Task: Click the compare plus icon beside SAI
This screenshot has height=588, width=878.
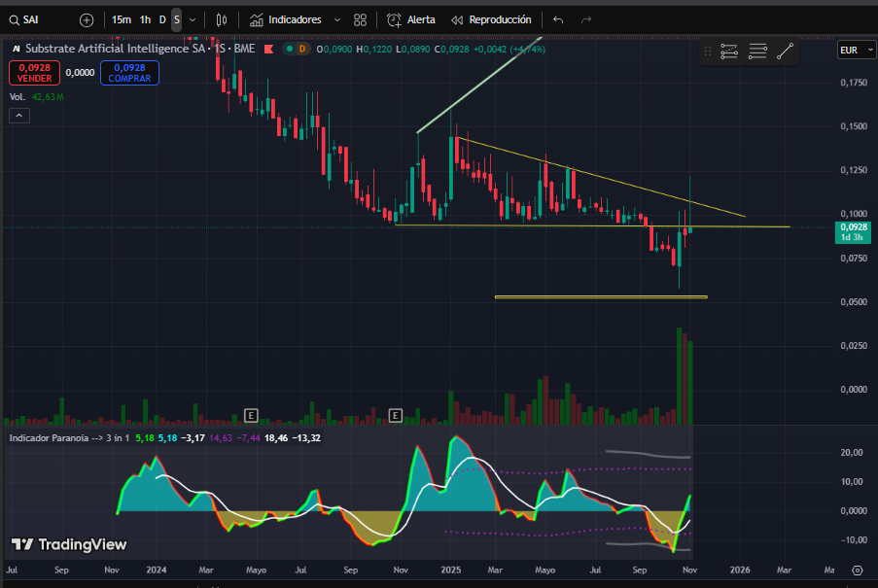Action: click(86, 19)
